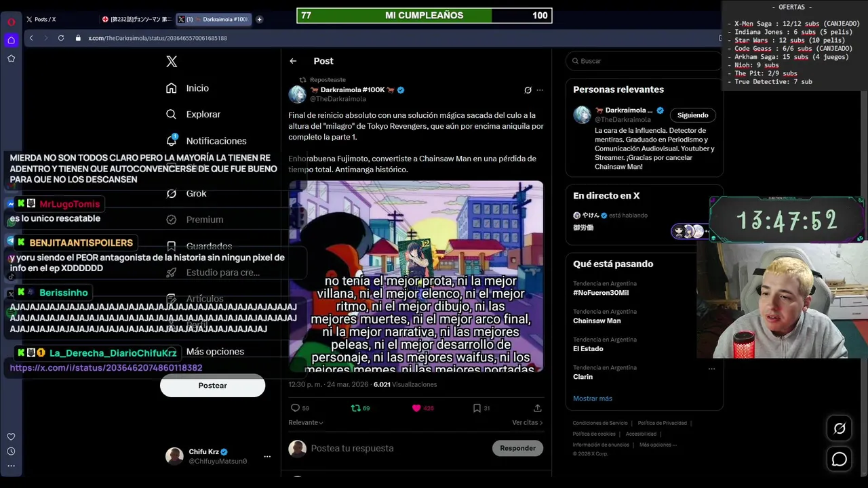Screen dimensions: 868x488
Task: Click the Chifu Krz profile avatar
Action: [174, 456]
